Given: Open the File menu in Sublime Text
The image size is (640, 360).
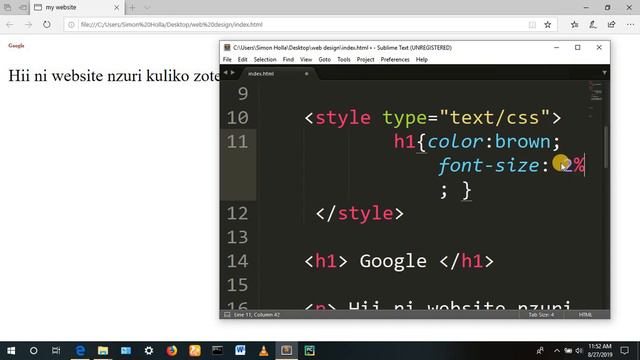Looking at the screenshot, I should (227, 60).
